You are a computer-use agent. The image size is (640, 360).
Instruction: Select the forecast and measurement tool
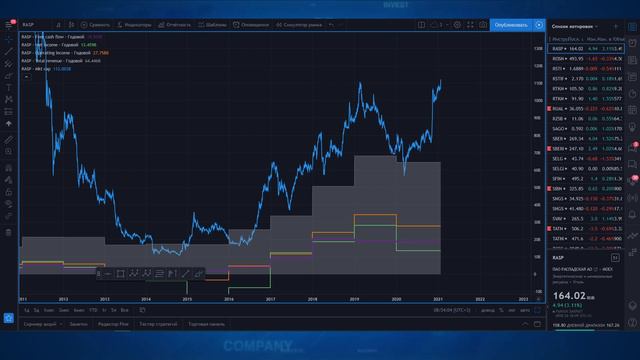coord(9,111)
